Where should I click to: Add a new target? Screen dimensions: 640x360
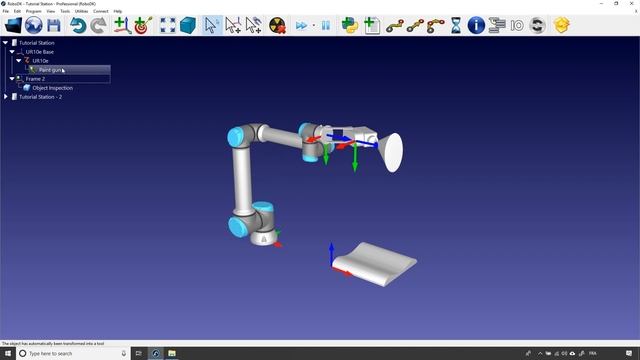click(143, 25)
